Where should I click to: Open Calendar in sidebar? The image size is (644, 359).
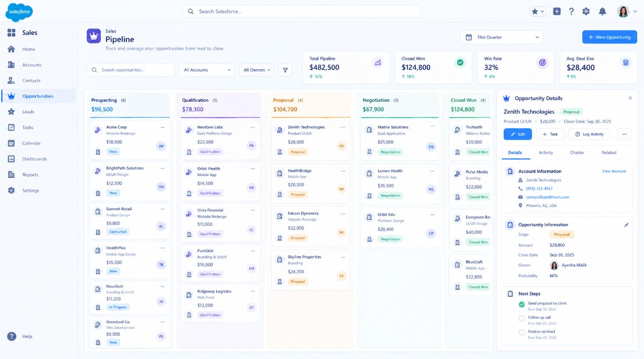pos(31,143)
